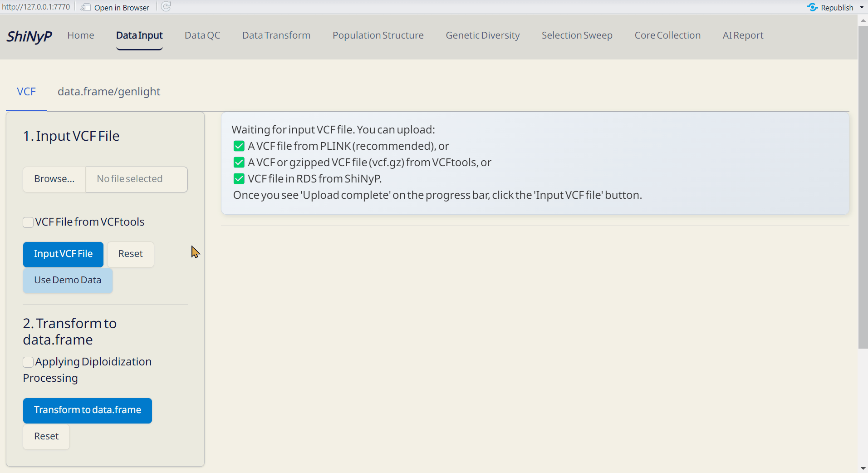
Task: Click the '2. Transform to data.frame' heading
Action: tap(70, 332)
